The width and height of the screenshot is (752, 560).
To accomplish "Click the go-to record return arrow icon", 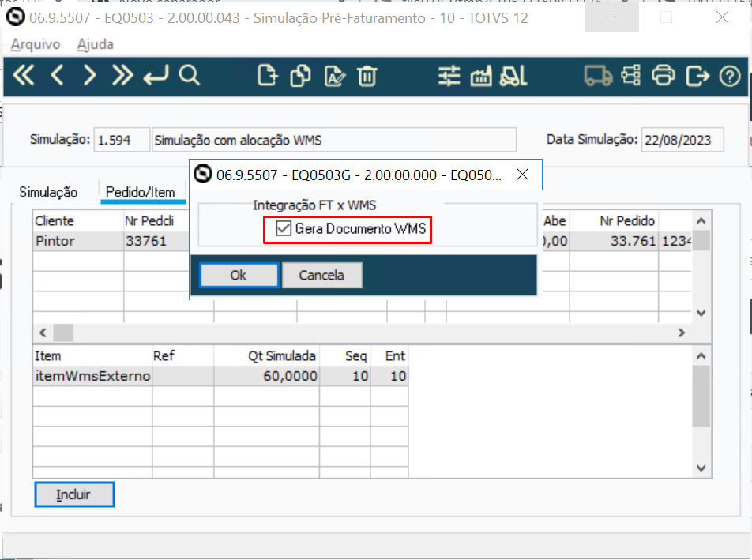I will [156, 75].
